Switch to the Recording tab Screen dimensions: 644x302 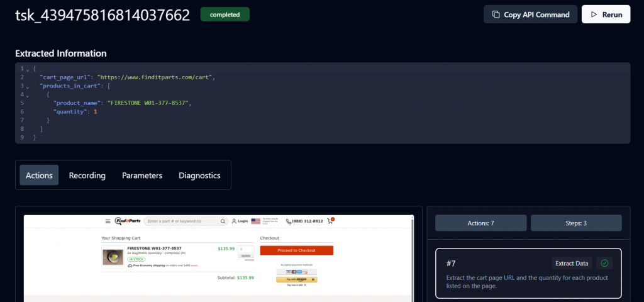click(x=87, y=176)
